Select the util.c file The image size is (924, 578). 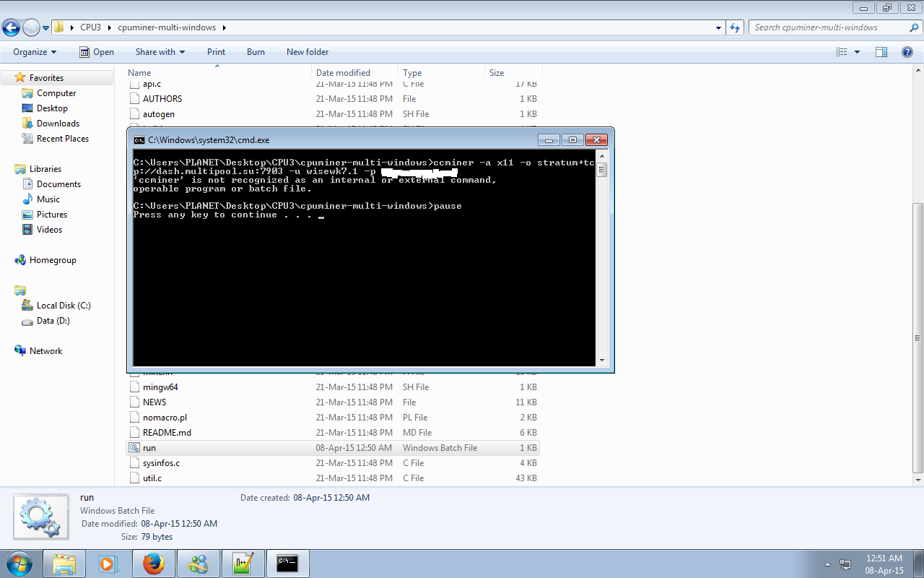(152, 478)
